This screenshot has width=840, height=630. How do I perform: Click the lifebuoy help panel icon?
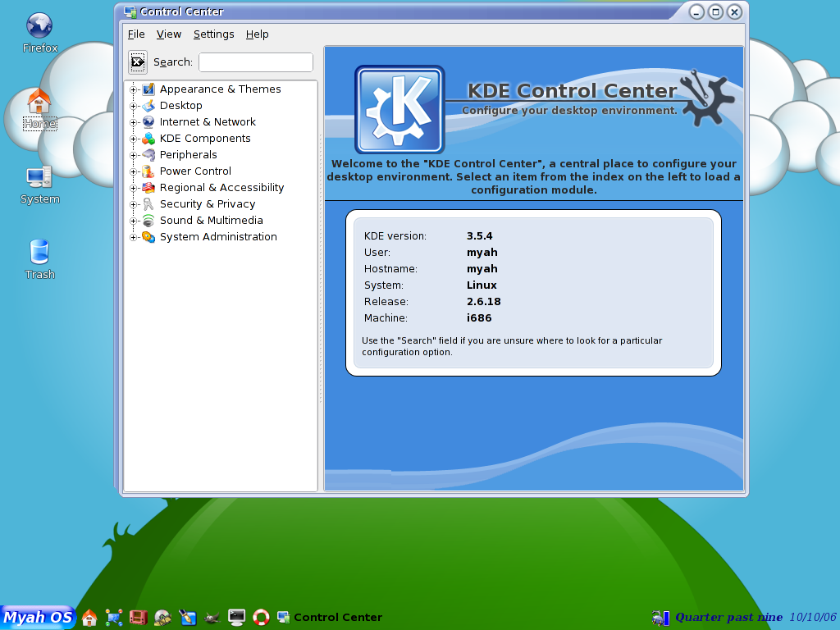click(261, 617)
